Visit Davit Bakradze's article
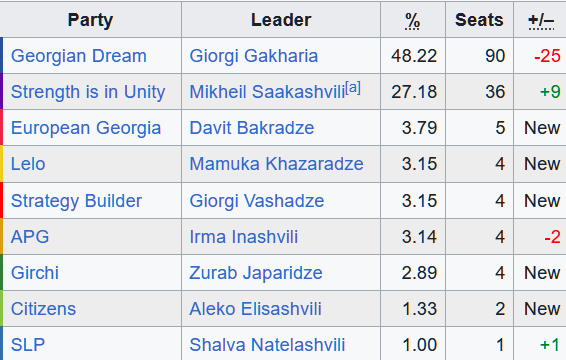 (252, 128)
